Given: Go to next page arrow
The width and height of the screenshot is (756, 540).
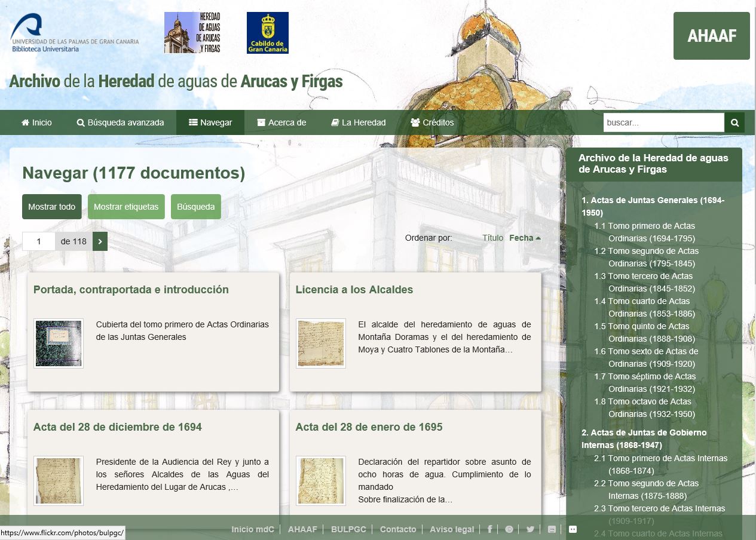Looking at the screenshot, I should tap(100, 241).
